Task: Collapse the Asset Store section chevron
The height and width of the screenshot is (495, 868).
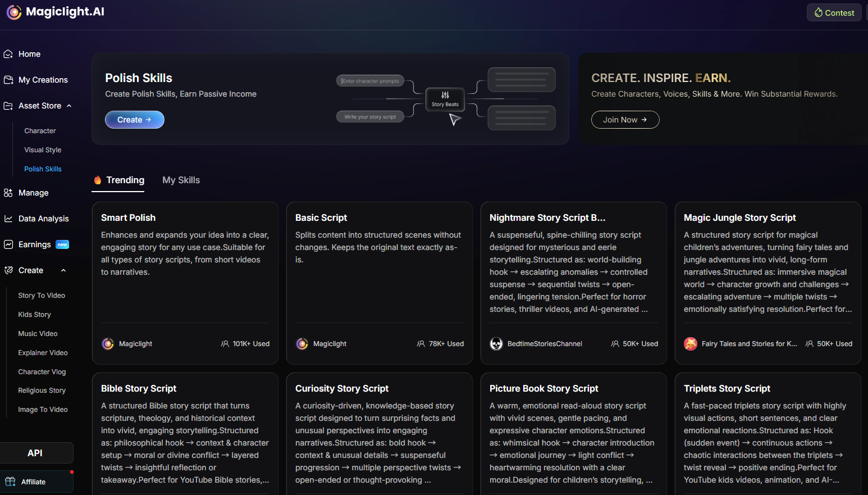Action: click(69, 106)
